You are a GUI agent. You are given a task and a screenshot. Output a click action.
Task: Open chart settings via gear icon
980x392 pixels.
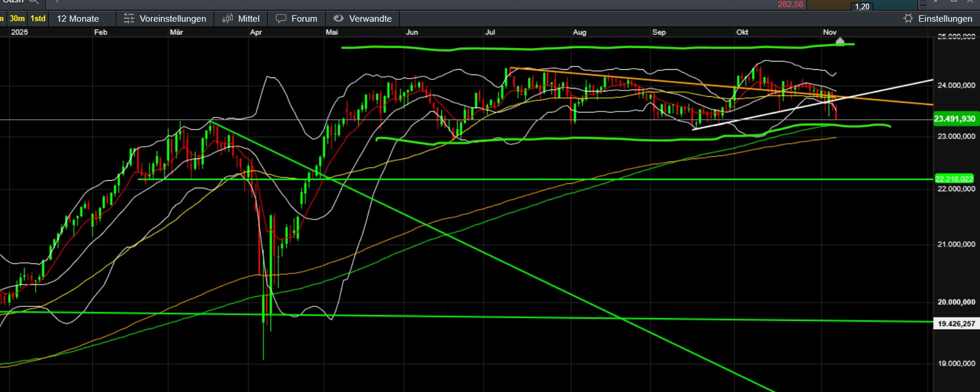point(908,19)
